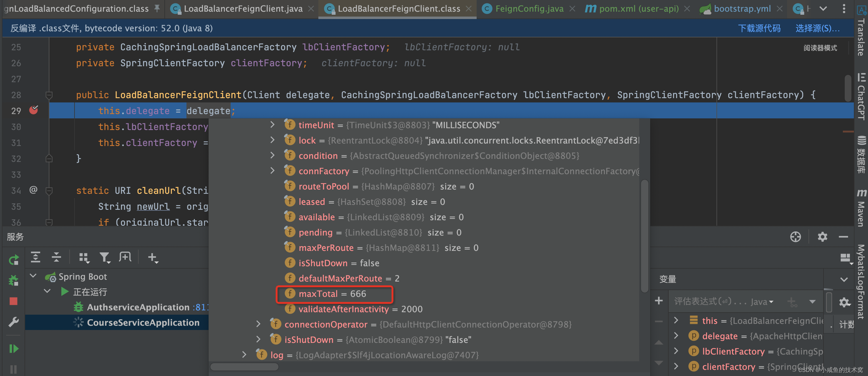This screenshot has height=376, width=868.
Task: Expand the log field node
Action: pos(244,355)
